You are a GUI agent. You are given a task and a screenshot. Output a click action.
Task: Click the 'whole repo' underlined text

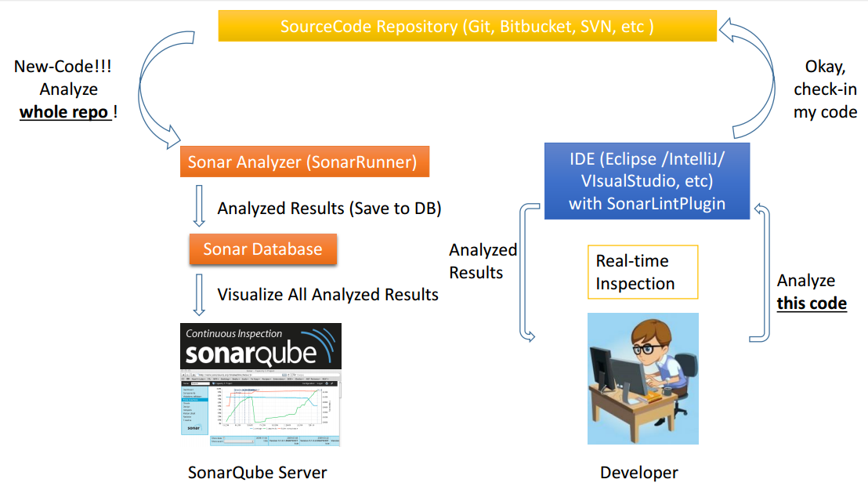[x=65, y=112]
